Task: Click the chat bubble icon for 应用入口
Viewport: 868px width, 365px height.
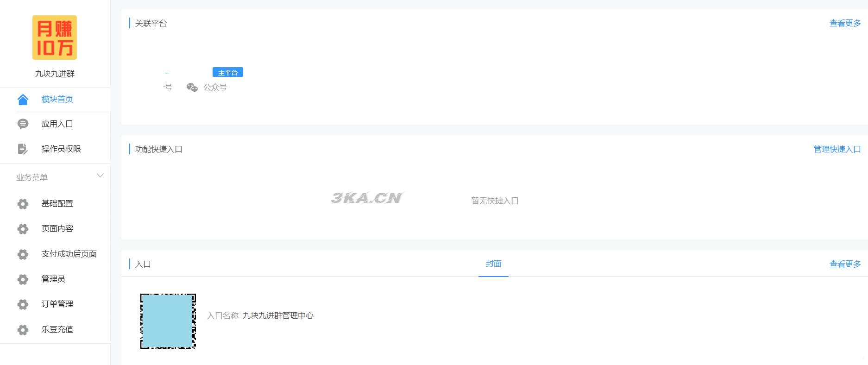Action: (x=23, y=124)
